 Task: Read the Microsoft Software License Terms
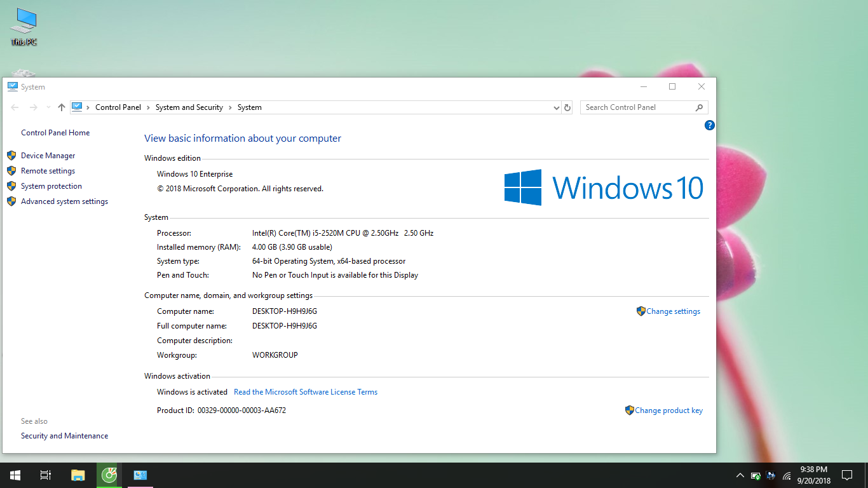(306, 392)
